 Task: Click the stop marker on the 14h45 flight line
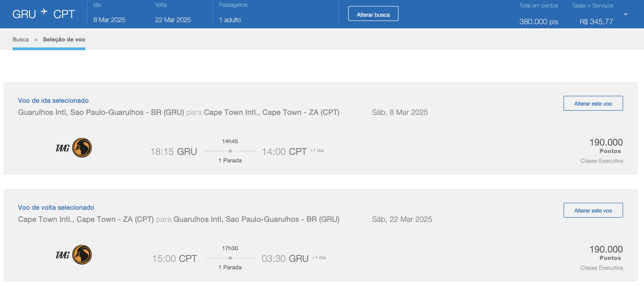pos(230,151)
